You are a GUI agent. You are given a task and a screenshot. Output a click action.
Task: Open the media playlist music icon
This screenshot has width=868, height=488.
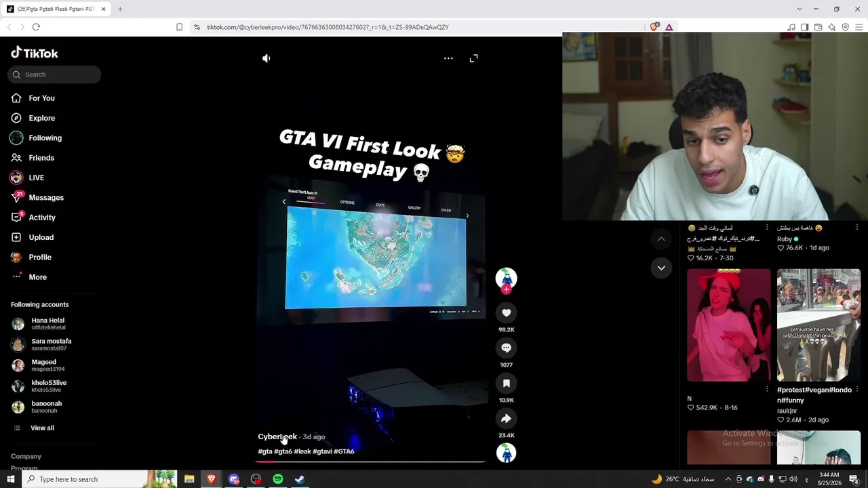pyautogui.click(x=791, y=27)
